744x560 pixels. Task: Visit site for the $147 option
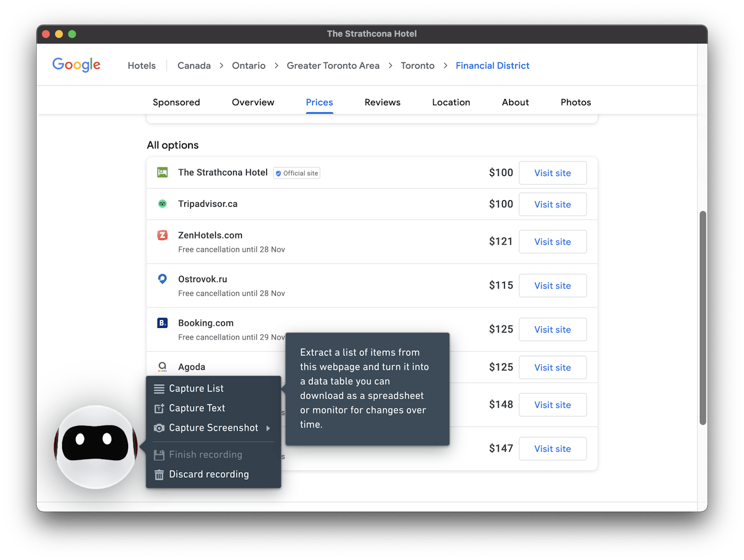pos(553,449)
